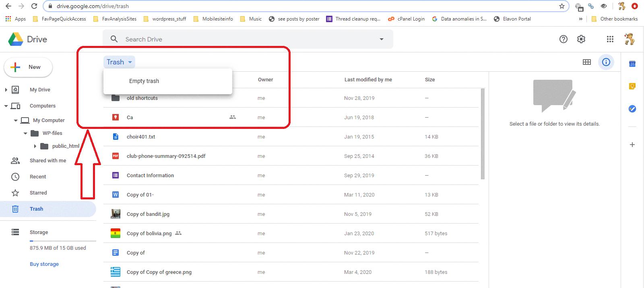
Task: Toggle the view details info button
Action: [606, 62]
